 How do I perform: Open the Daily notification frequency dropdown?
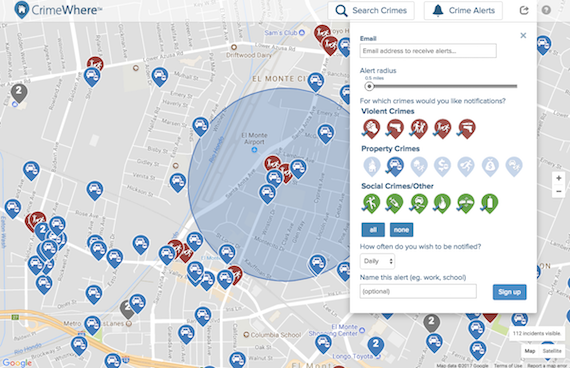point(377,261)
